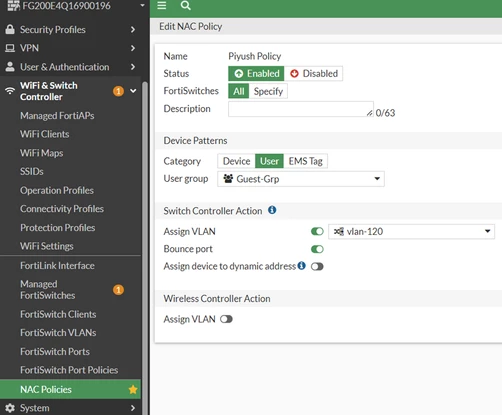Click the System gear icon in sidebar
Screen dimensions: 502x415
[x=10, y=408]
